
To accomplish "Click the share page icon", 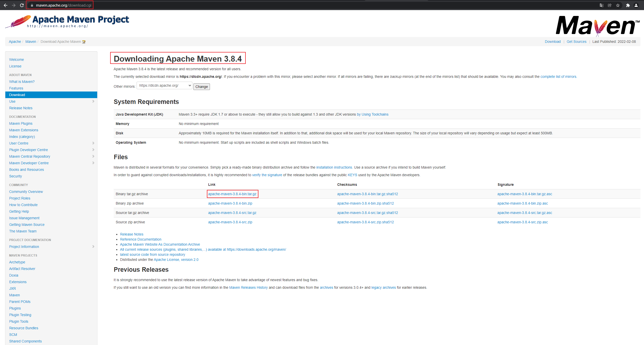I will pos(609,5).
